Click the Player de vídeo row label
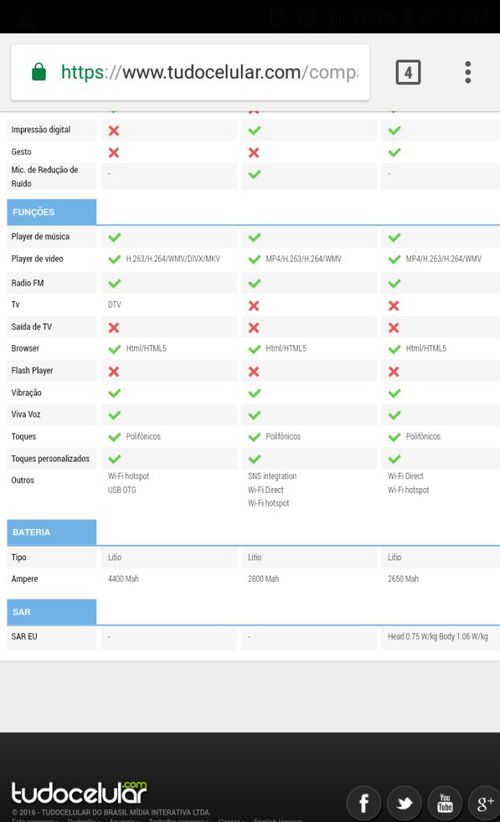The image size is (500, 822). [x=37, y=258]
